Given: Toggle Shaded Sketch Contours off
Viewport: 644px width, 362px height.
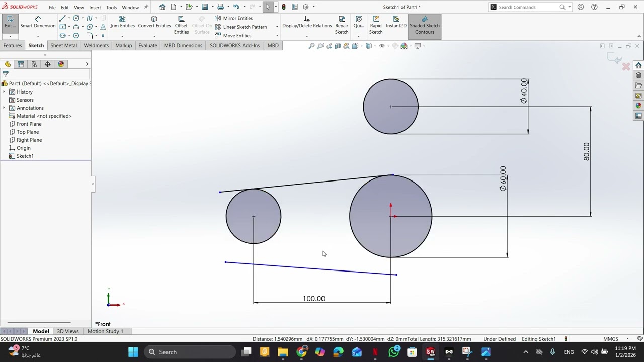Looking at the screenshot, I should coord(424,25).
